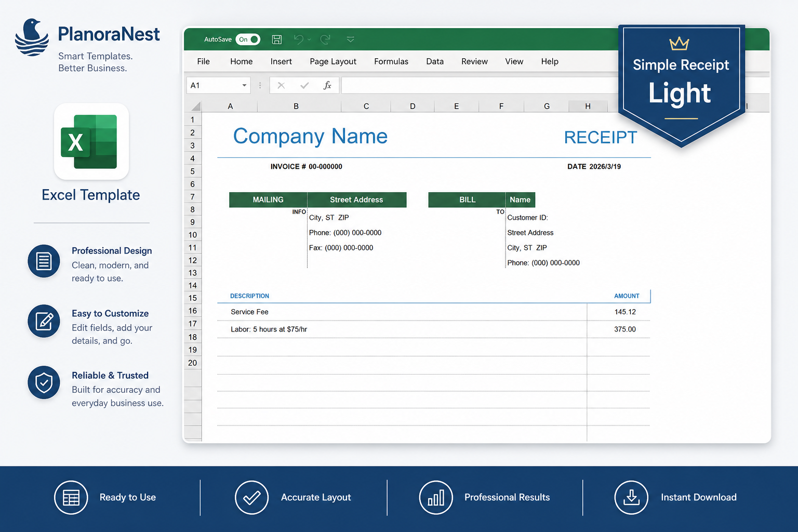Click the Professional Results bar chart icon
This screenshot has height=532, width=798.
(x=436, y=498)
